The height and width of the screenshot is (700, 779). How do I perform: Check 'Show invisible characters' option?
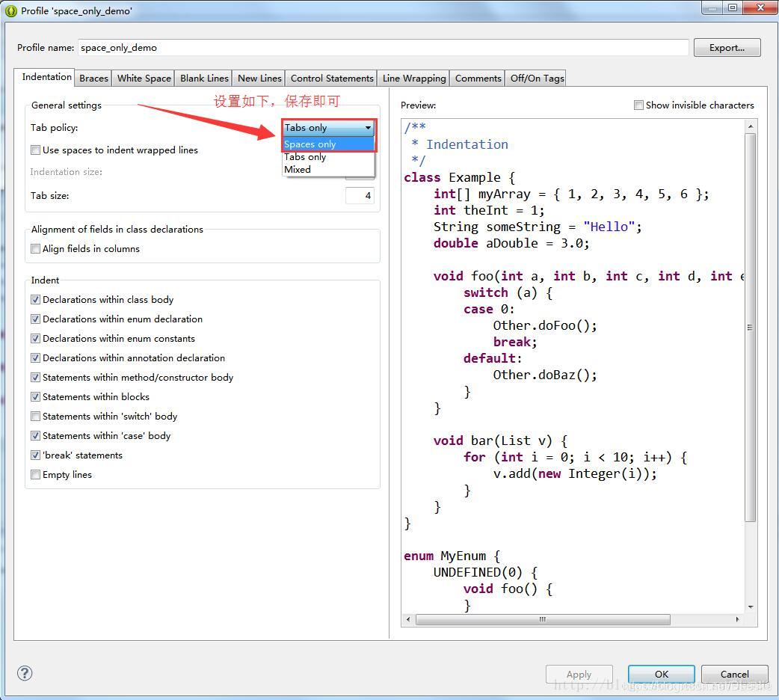(639, 105)
